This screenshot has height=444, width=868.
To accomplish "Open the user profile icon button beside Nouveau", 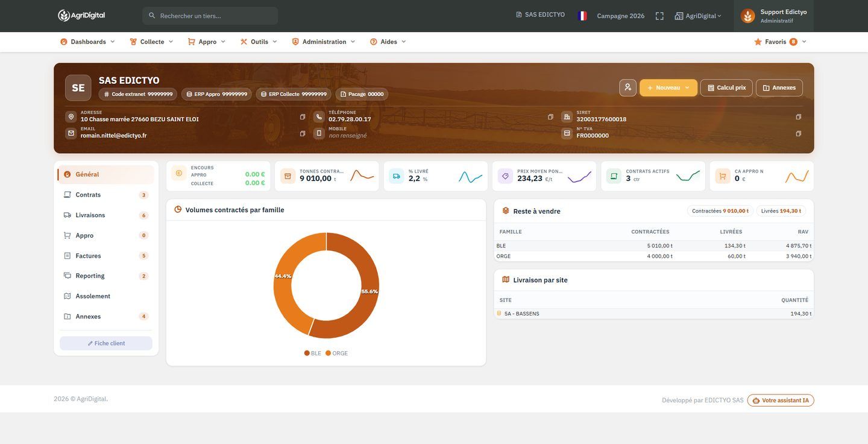I will point(627,87).
